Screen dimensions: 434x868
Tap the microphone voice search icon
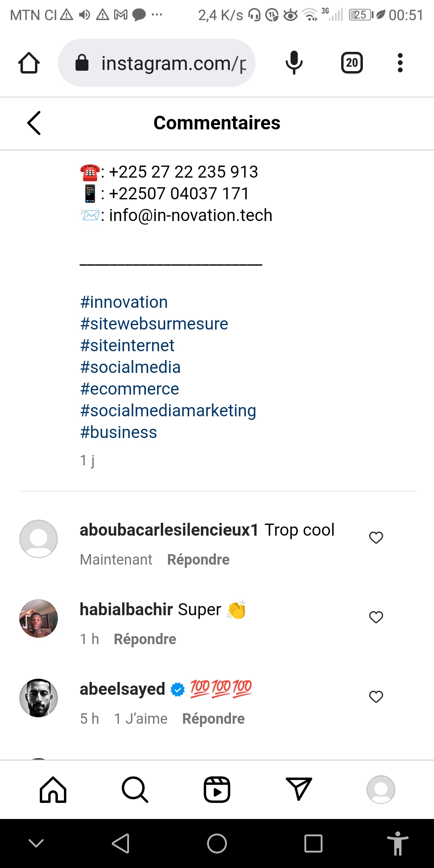294,63
